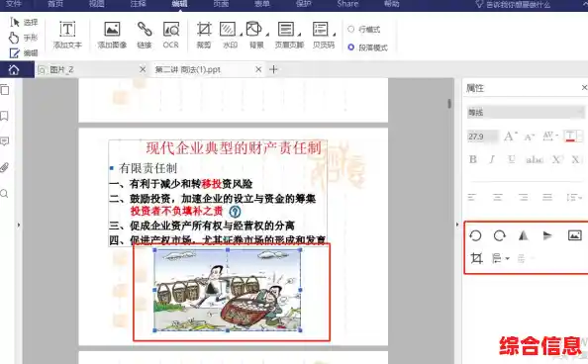Select the 链接 link tool
The height and width of the screenshot is (364, 588).
(x=145, y=35)
